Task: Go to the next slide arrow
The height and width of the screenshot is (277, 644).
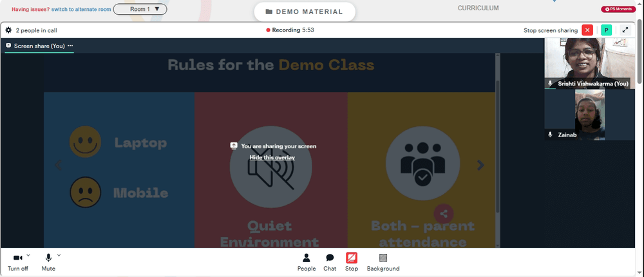Action: tap(480, 165)
